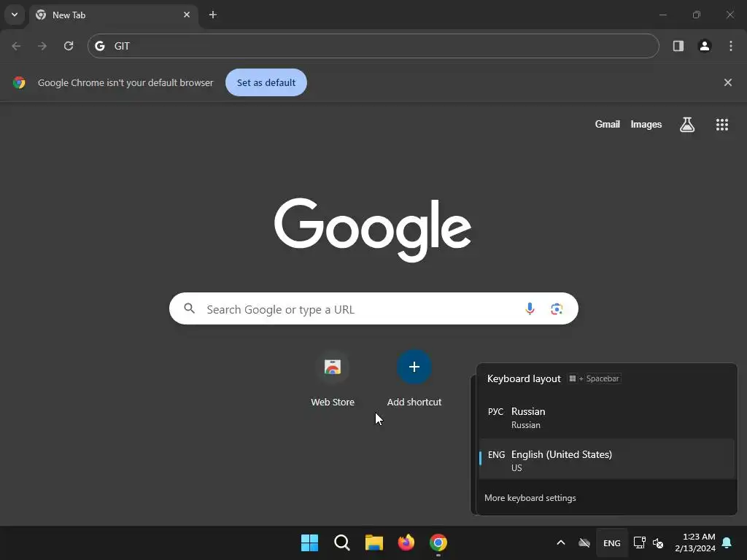
Task: Open Windows Start menu
Action: coord(309,542)
